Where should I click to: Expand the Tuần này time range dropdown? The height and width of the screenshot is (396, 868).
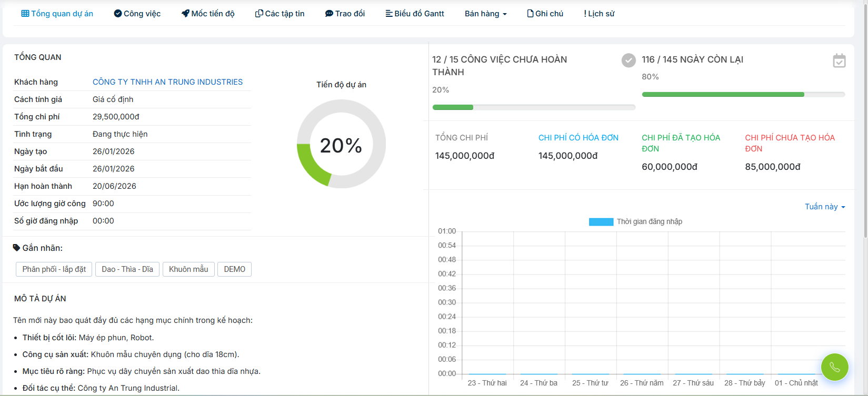824,207
